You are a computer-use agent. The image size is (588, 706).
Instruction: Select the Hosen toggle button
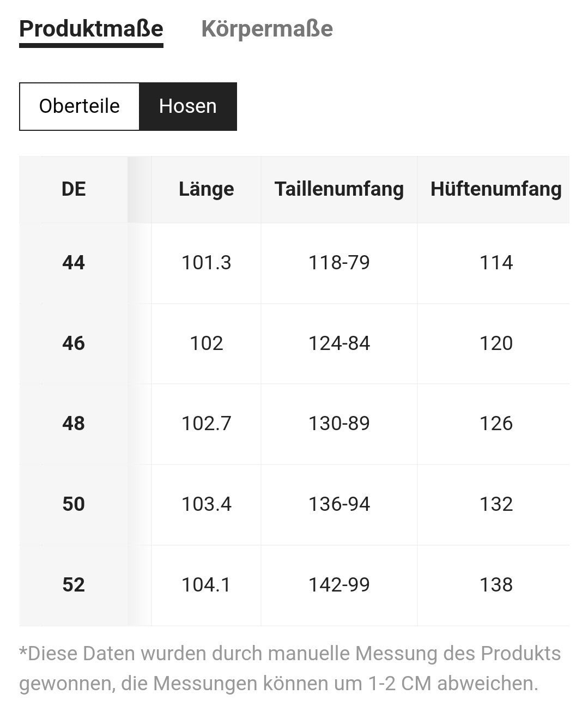(x=188, y=106)
